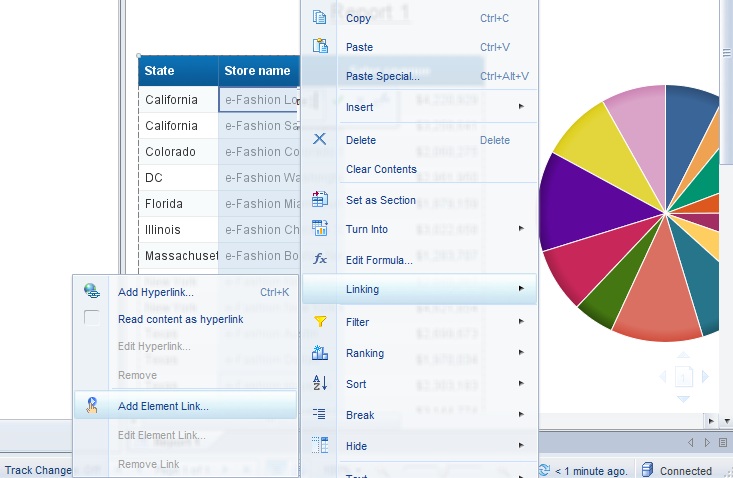Click next report tab arrow

tap(707, 442)
